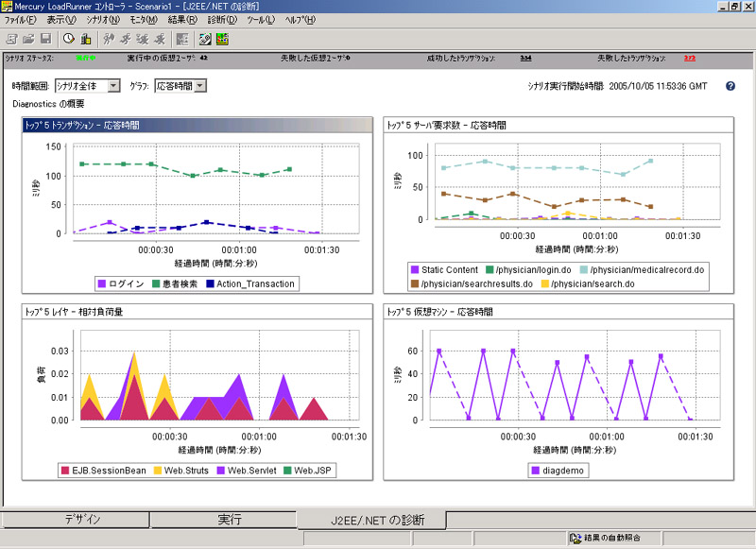Click the scenario start time 2005/10/05 value
756x549 pixels.
658,86
